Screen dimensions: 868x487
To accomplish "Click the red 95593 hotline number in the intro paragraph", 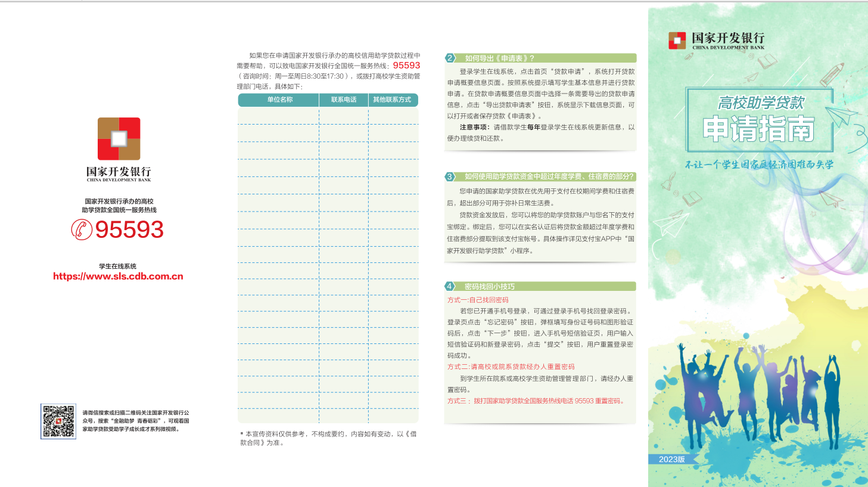I will click(x=406, y=66).
